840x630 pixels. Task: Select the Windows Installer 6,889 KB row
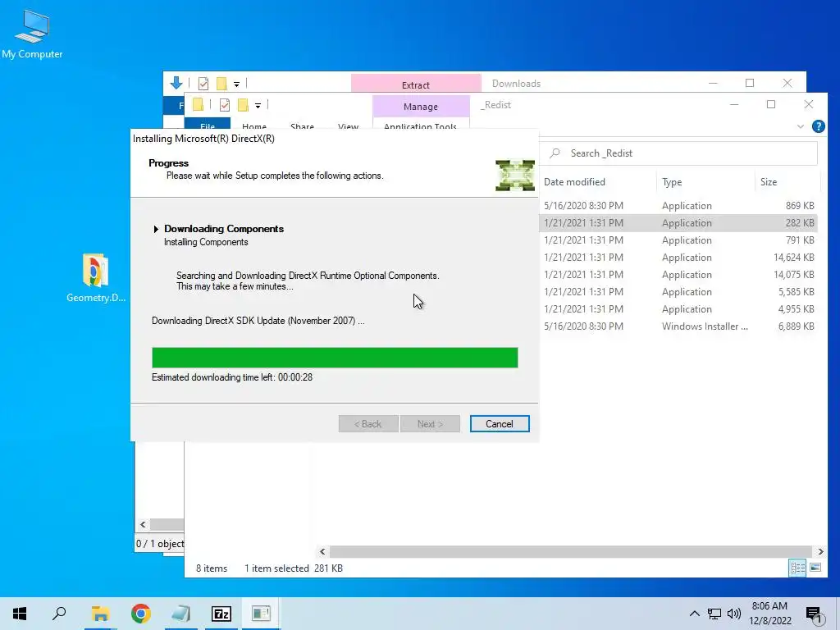click(x=678, y=326)
